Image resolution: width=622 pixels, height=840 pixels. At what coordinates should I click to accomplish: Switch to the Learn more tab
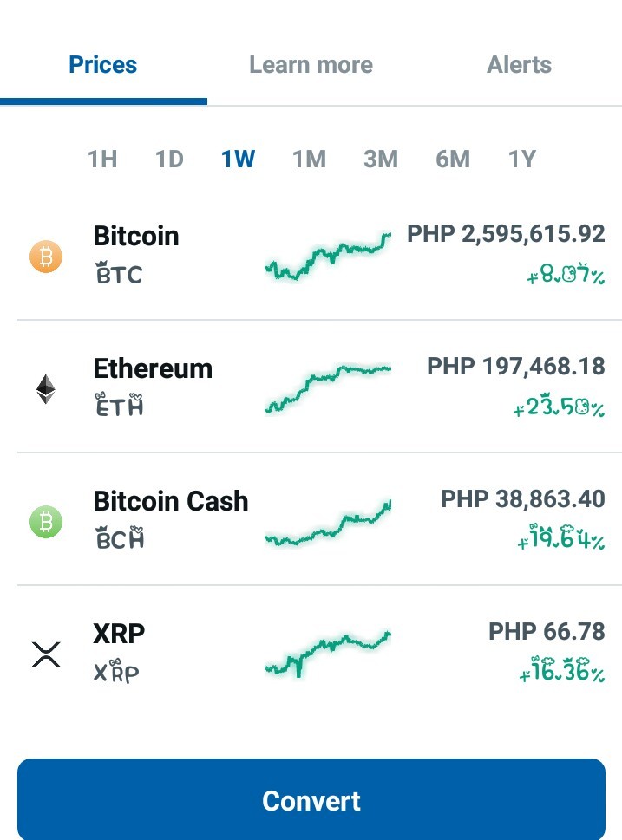[x=311, y=65]
